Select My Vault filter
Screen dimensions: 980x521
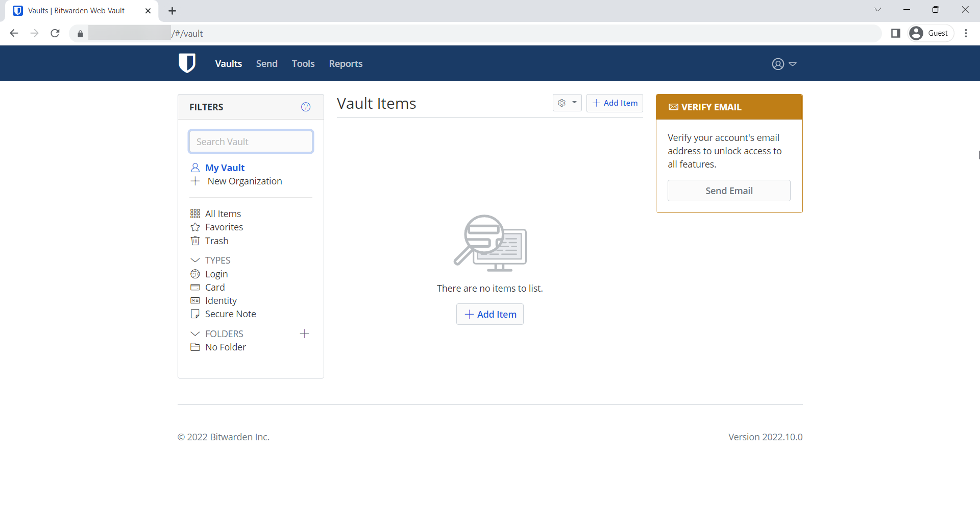pos(225,168)
